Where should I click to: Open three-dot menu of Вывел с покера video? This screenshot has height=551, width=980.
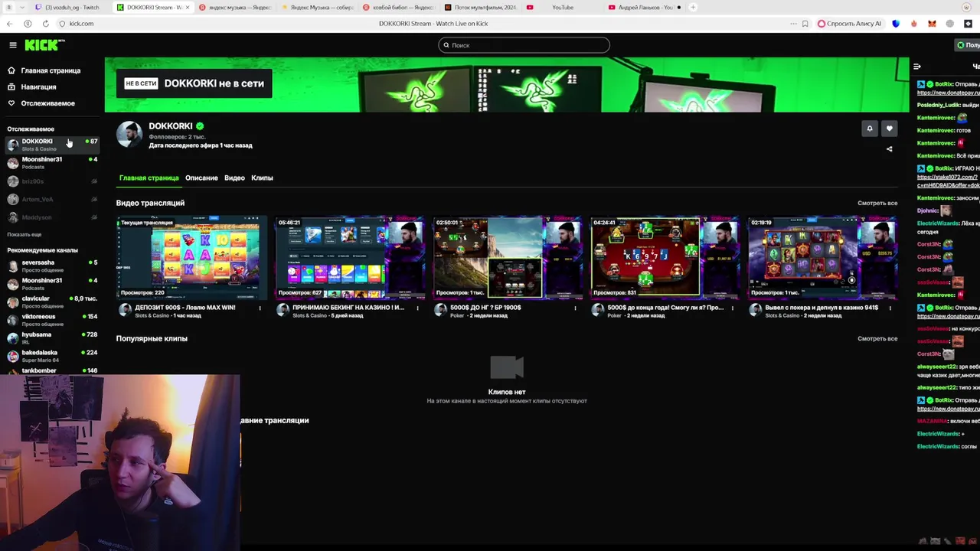point(890,308)
